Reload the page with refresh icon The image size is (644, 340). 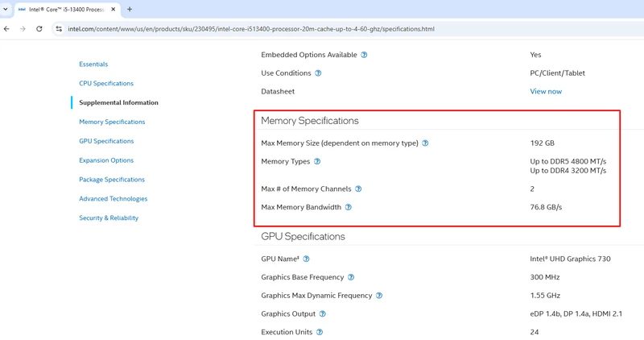click(39, 29)
